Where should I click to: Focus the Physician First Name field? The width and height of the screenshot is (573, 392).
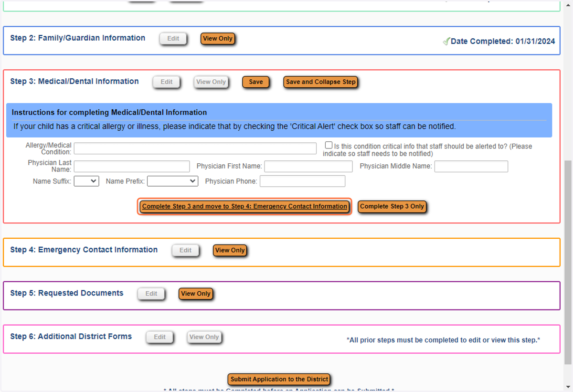[308, 166]
